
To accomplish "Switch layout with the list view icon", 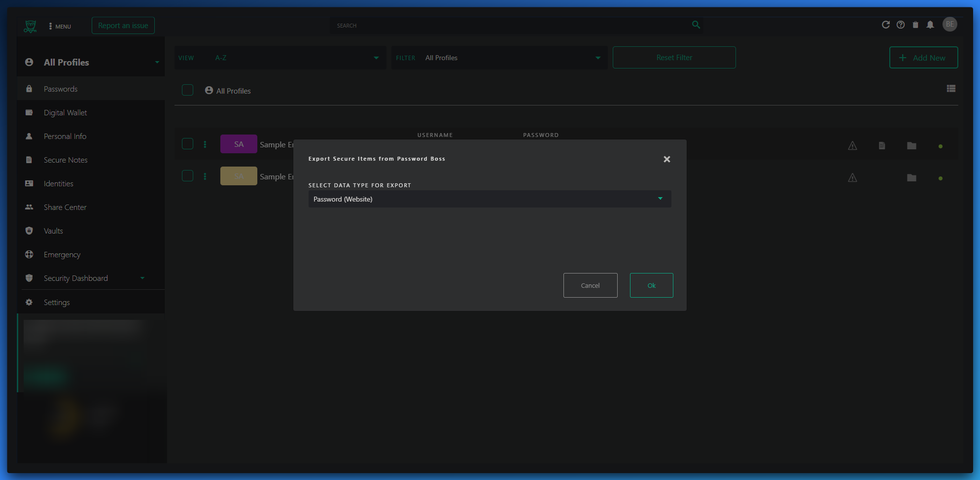I will click(x=951, y=89).
